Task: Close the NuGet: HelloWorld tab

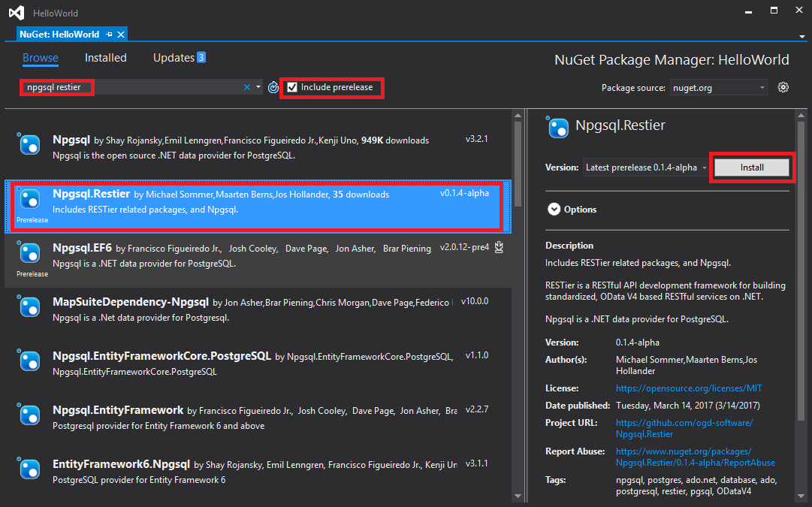Action: [x=121, y=35]
